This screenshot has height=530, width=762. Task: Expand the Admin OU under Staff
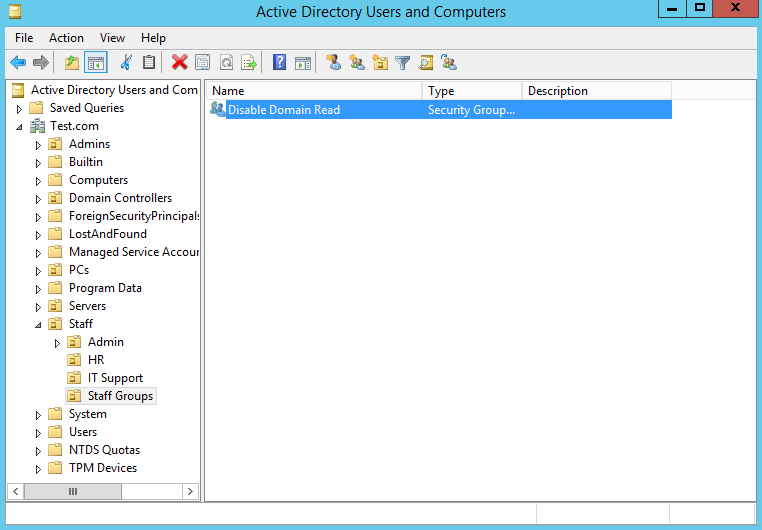[x=57, y=343]
